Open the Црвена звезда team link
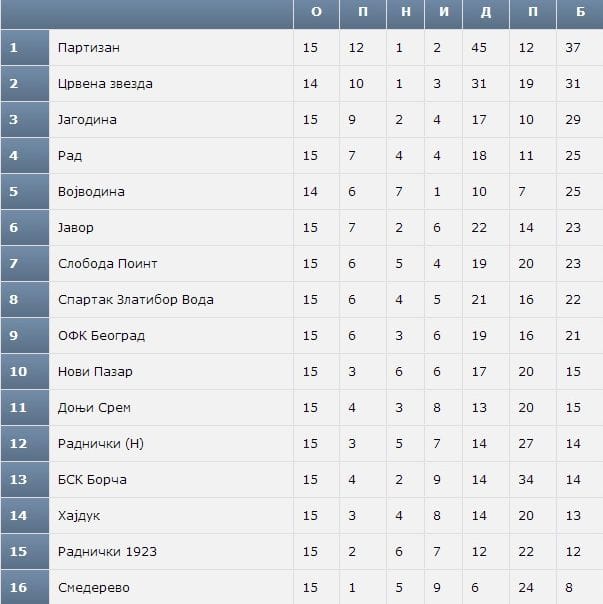 click(105, 84)
